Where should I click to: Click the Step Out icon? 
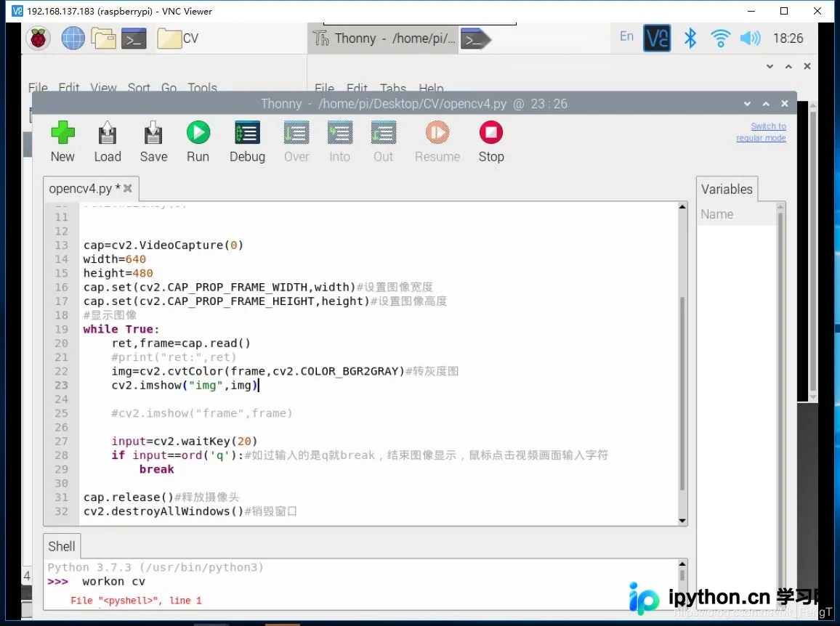tap(384, 133)
